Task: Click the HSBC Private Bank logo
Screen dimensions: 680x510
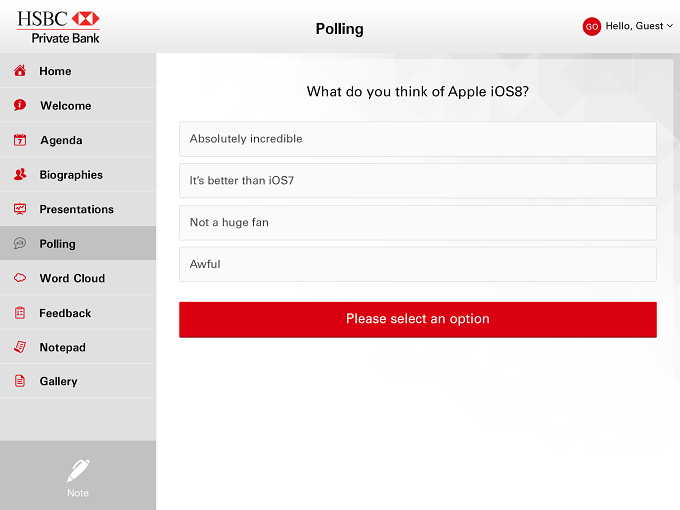Action: [x=58, y=27]
